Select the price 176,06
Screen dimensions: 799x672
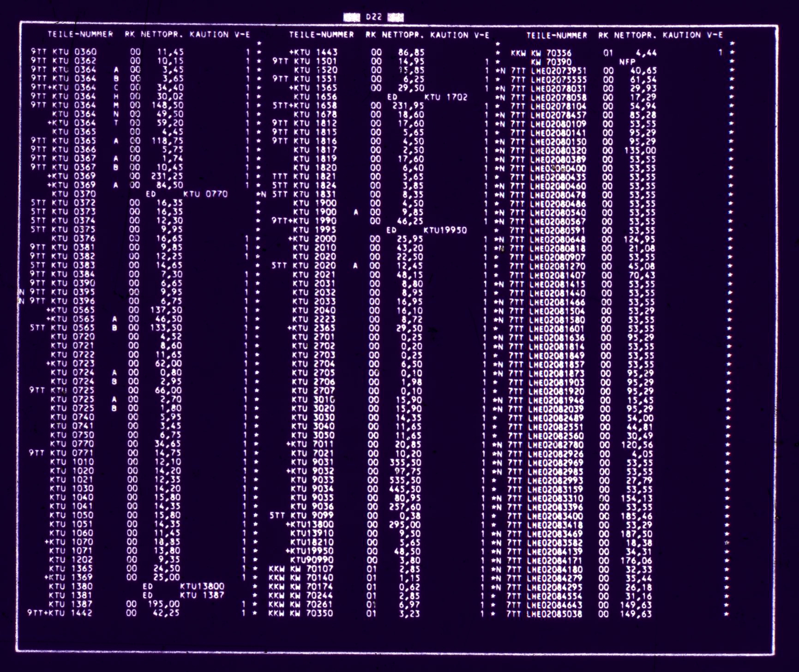click(x=636, y=561)
